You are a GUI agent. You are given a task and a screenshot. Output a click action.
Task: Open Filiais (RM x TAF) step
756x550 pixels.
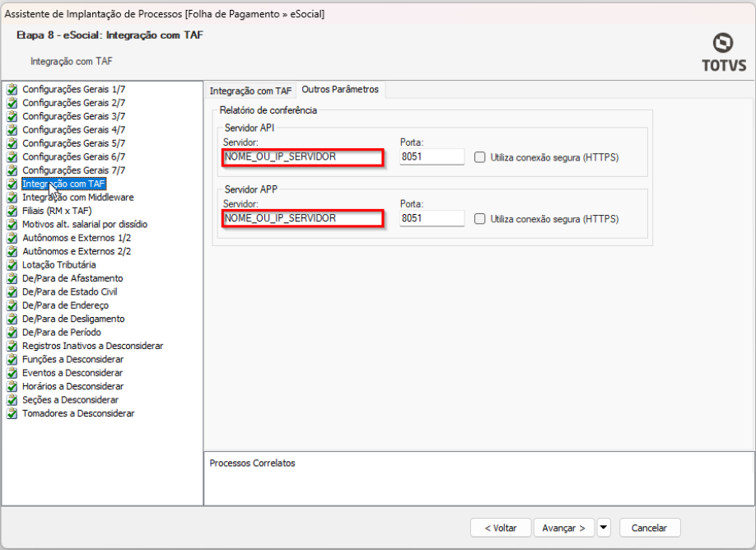(x=57, y=211)
